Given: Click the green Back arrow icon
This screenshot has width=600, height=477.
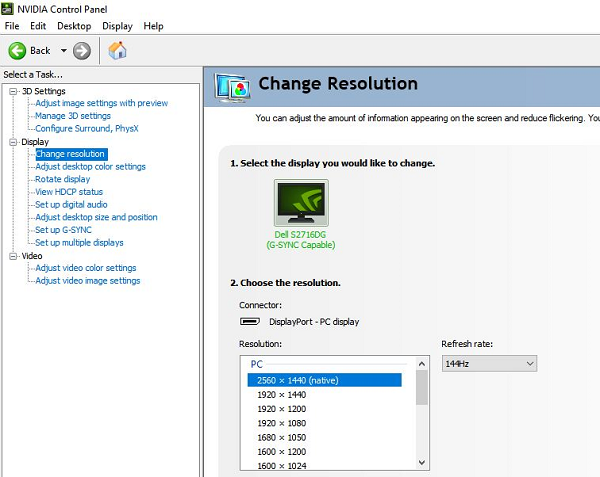Looking at the screenshot, I should (x=17, y=51).
